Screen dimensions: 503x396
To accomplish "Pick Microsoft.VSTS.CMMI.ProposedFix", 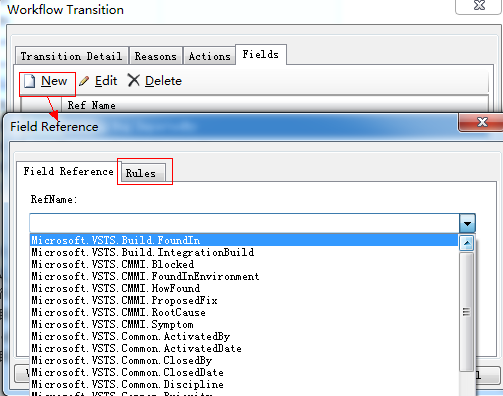I will (x=244, y=300).
